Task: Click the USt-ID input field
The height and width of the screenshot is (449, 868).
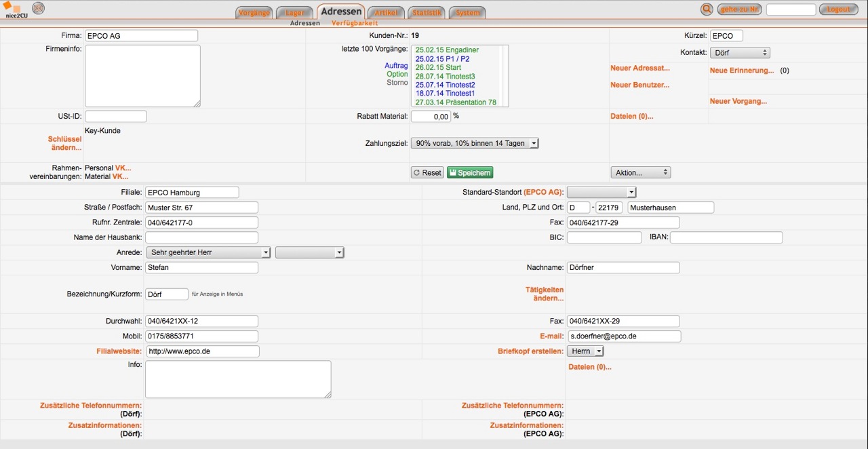Action: (x=115, y=117)
